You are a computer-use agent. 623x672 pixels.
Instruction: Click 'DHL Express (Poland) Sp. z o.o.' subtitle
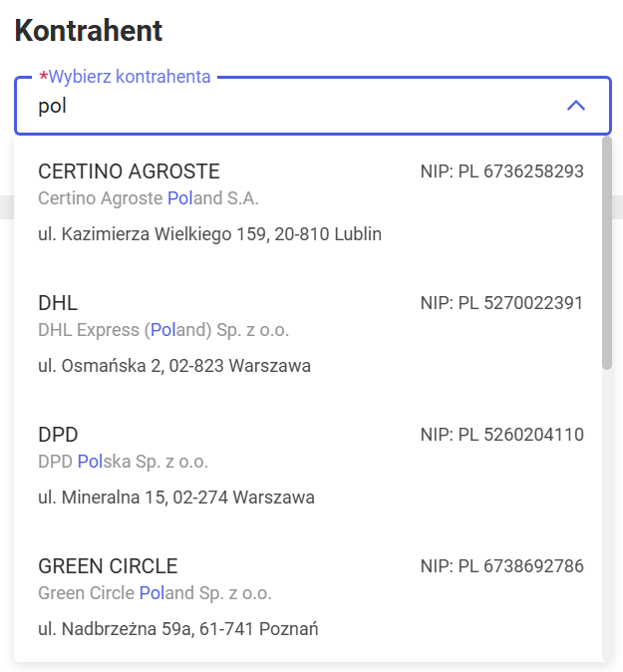163,330
